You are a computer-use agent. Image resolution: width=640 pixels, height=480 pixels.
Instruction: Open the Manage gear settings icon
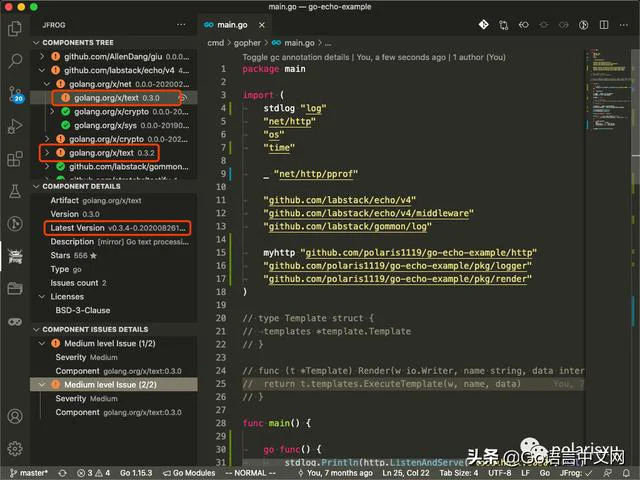pyautogui.click(x=15, y=449)
